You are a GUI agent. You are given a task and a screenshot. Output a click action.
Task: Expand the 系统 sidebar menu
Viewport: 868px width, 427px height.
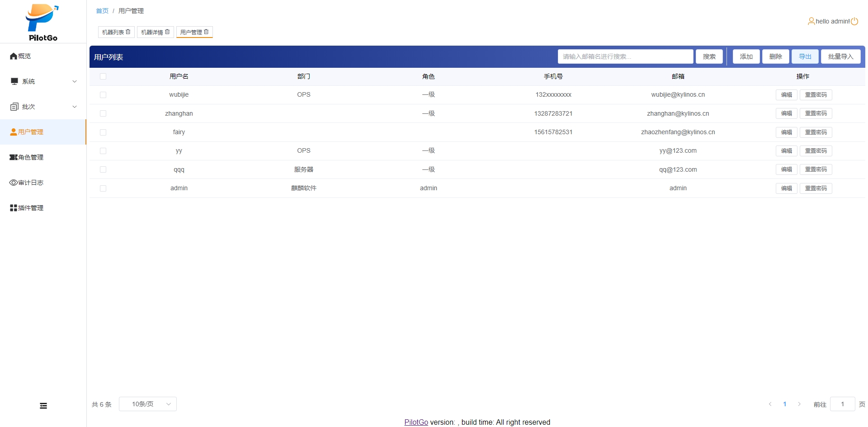click(x=43, y=81)
